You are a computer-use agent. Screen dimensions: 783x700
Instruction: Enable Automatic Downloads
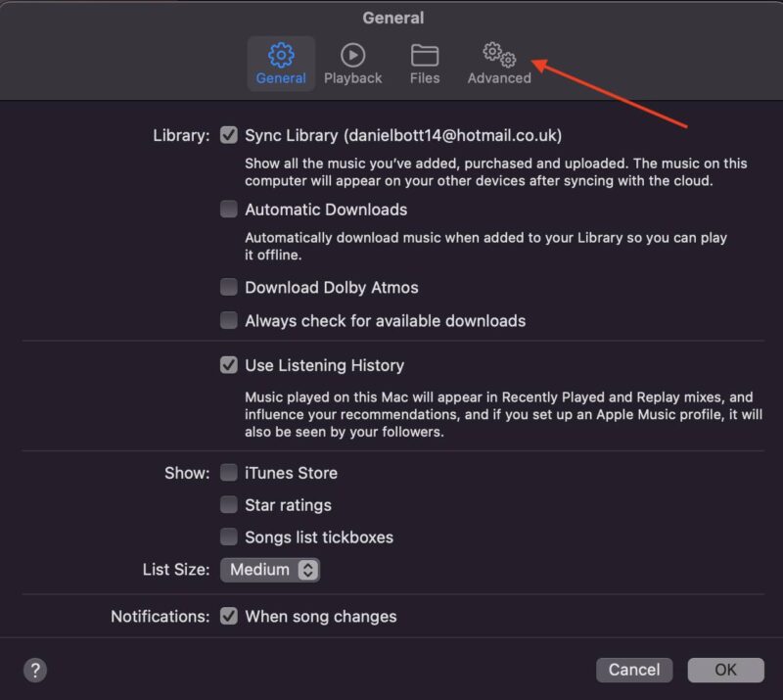[229, 210]
